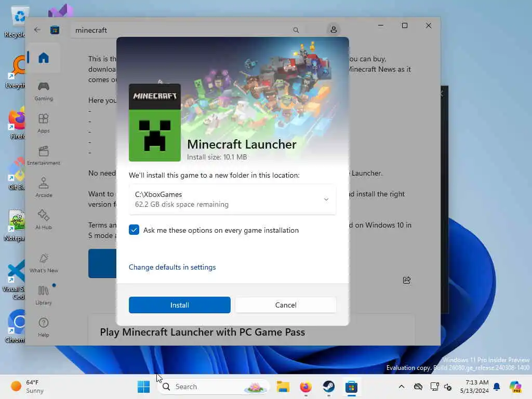Screen dimensions: 532x399
Task: Click the share icon on the Store page
Action: [x=406, y=280]
